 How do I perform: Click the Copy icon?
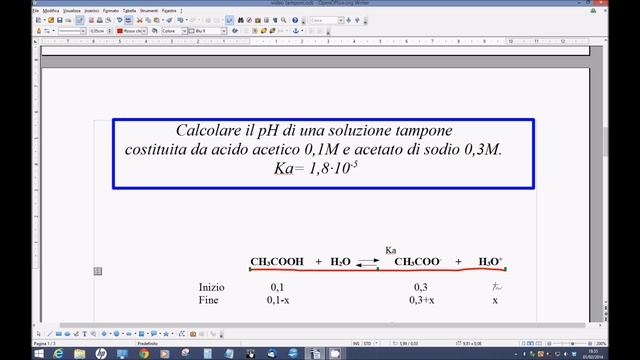[x=148, y=20]
